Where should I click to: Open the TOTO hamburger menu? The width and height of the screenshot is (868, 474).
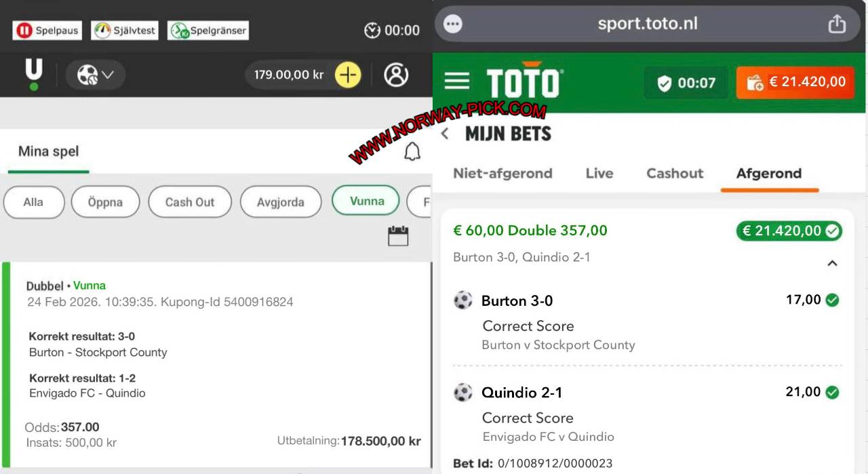point(457,82)
